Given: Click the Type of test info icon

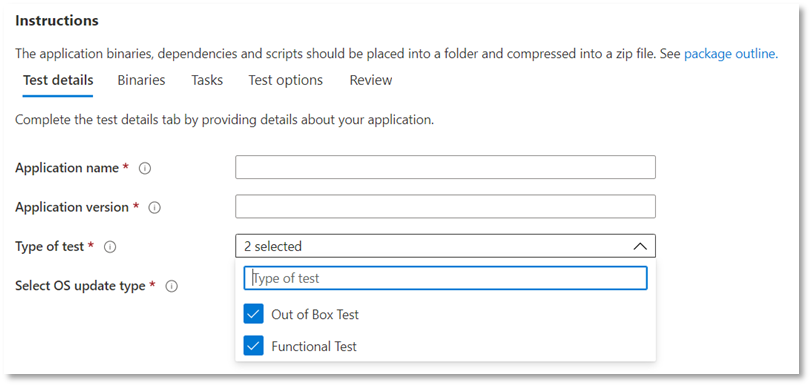Looking at the screenshot, I should pos(110,247).
